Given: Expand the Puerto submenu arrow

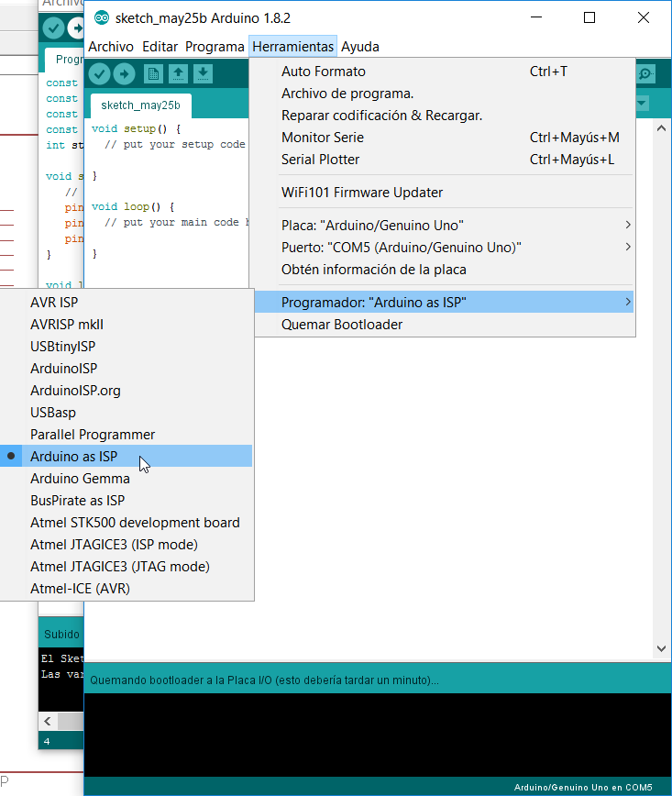Looking at the screenshot, I should point(628,247).
